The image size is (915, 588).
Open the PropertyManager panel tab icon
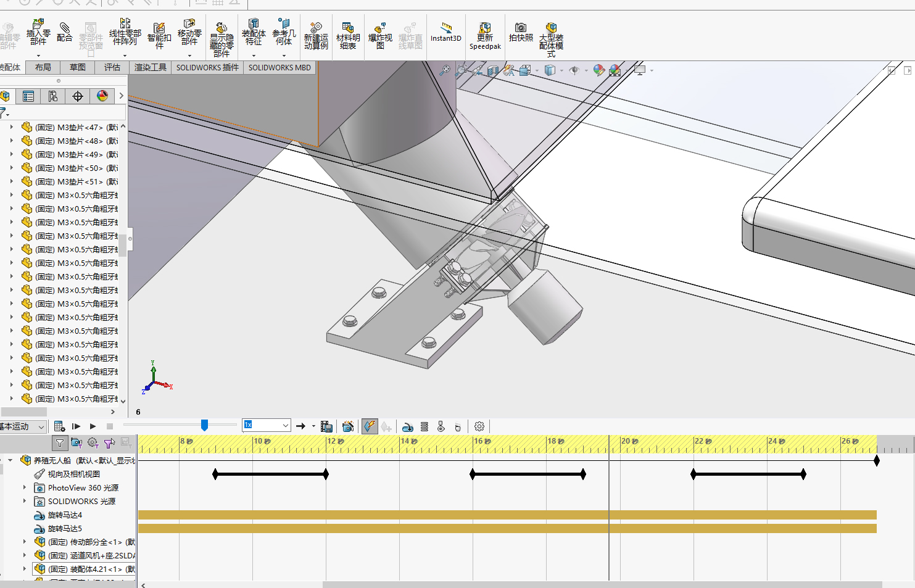coord(28,96)
